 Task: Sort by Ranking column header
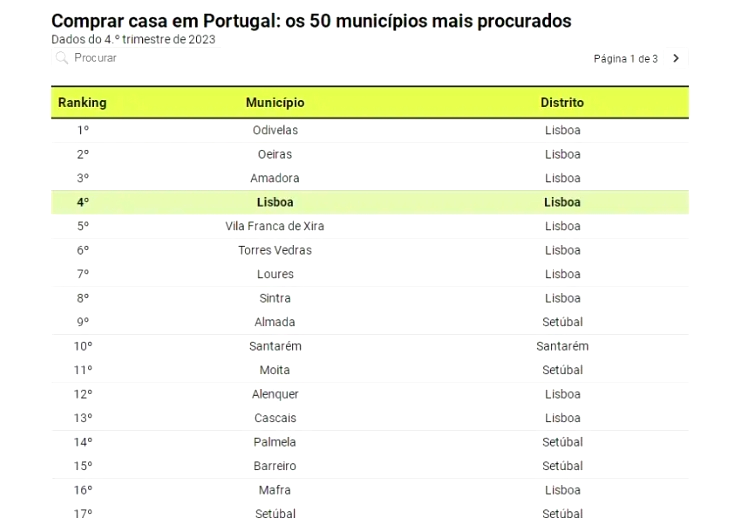82,102
